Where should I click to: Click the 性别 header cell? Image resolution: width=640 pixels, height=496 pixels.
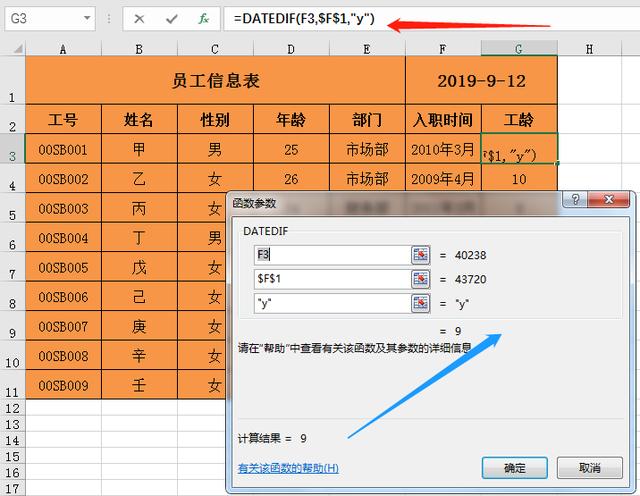215,119
